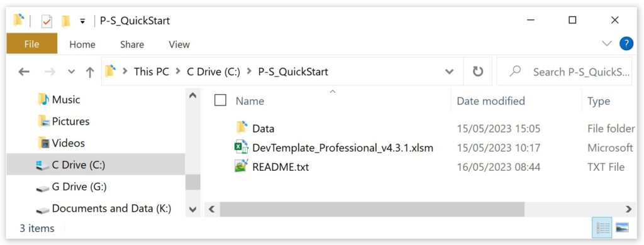Expand the address bar history dropdown
This screenshot has width=644, height=245.
(449, 72)
